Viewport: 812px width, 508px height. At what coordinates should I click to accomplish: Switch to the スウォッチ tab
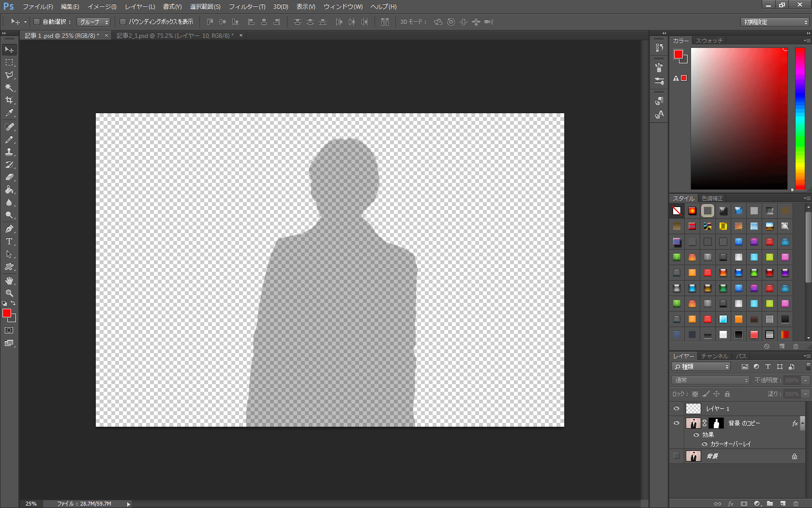tap(709, 41)
